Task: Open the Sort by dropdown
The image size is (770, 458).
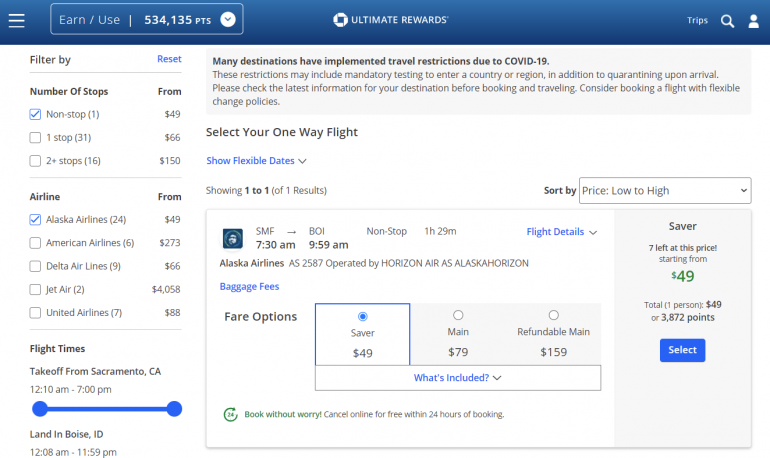Action: (664, 190)
